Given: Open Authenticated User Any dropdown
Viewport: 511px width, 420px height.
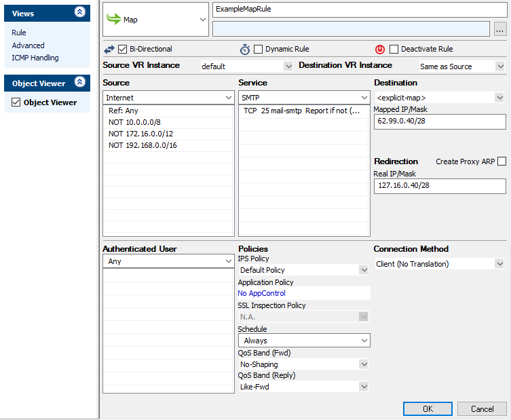Looking at the screenshot, I should point(168,261).
